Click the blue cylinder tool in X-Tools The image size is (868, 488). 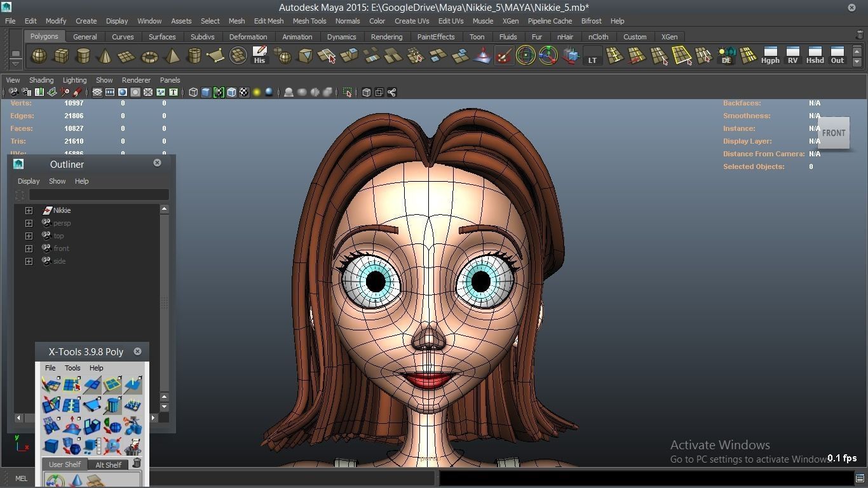(112, 405)
